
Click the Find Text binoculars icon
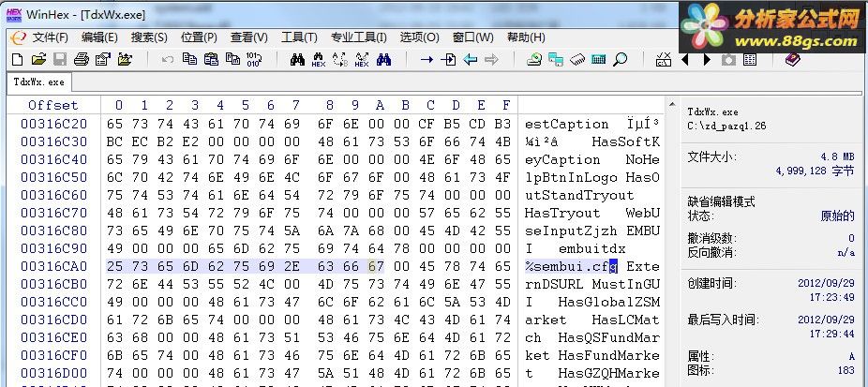[297, 59]
